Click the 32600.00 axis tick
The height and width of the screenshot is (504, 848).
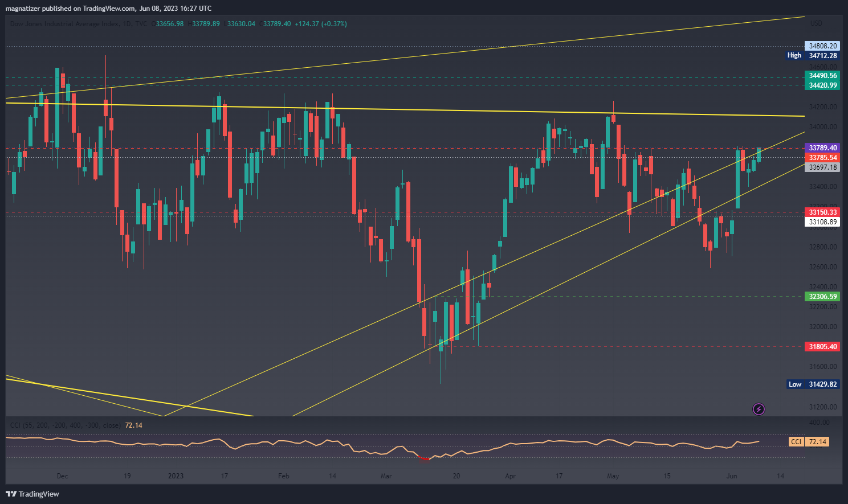point(823,267)
